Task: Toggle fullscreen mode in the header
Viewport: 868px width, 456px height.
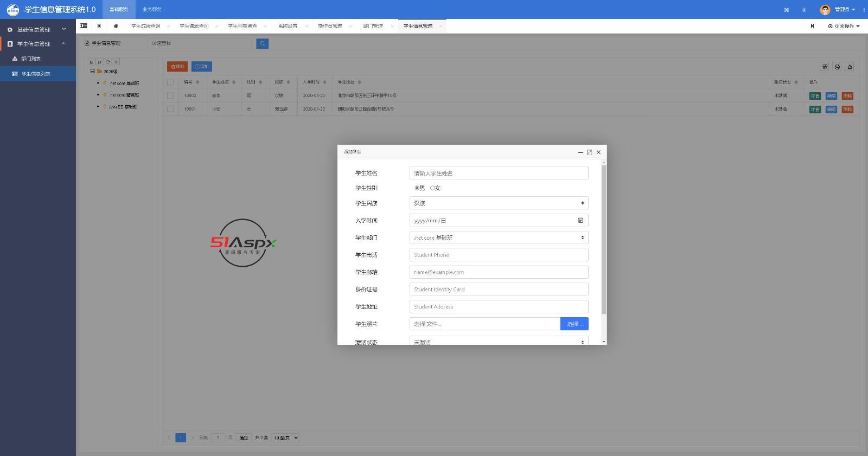Action: 787,10
